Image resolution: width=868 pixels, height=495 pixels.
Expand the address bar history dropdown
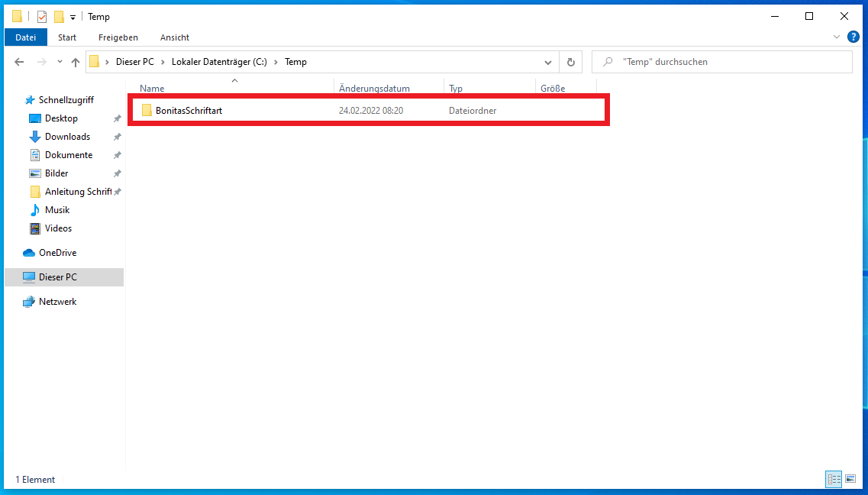(x=547, y=62)
